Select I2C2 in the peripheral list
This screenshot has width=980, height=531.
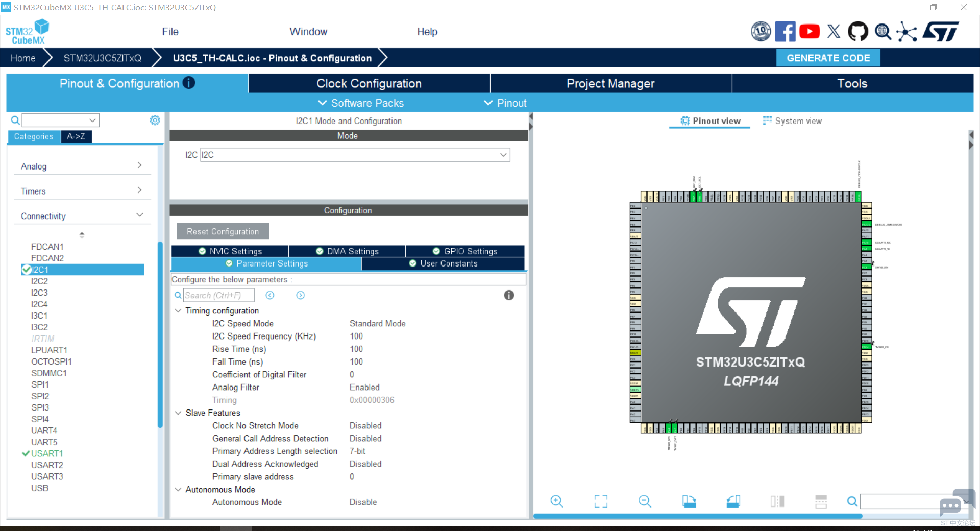(x=39, y=281)
